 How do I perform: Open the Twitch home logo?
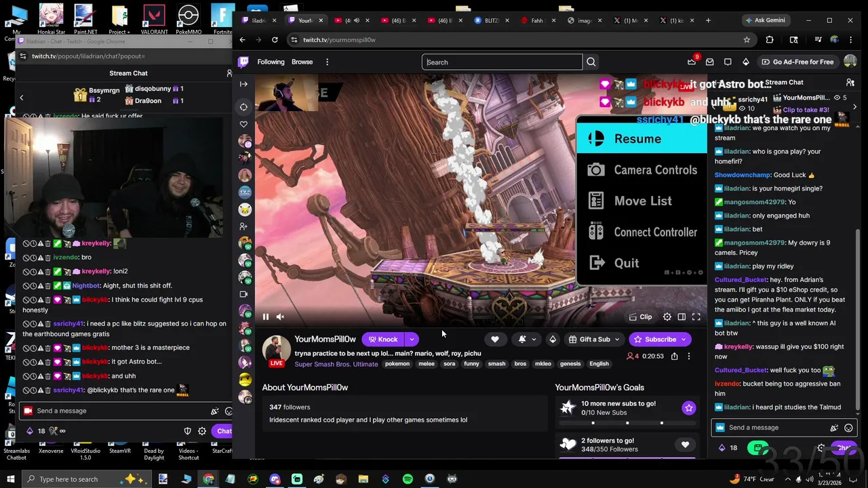point(243,62)
